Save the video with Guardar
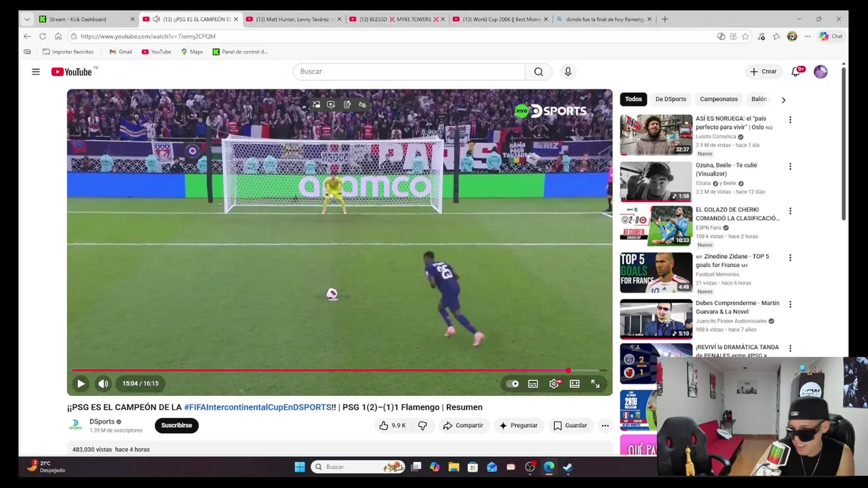Viewport: 868px width, 488px height. 570,426
